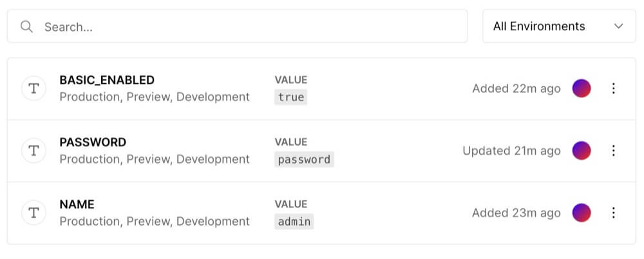Click the "Updated 21m ago" timestamp

(x=511, y=151)
